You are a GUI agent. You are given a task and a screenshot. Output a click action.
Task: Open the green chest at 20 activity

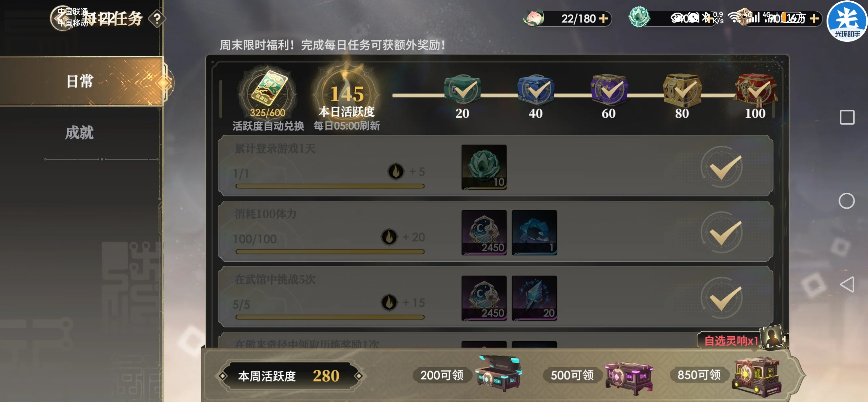coord(462,89)
